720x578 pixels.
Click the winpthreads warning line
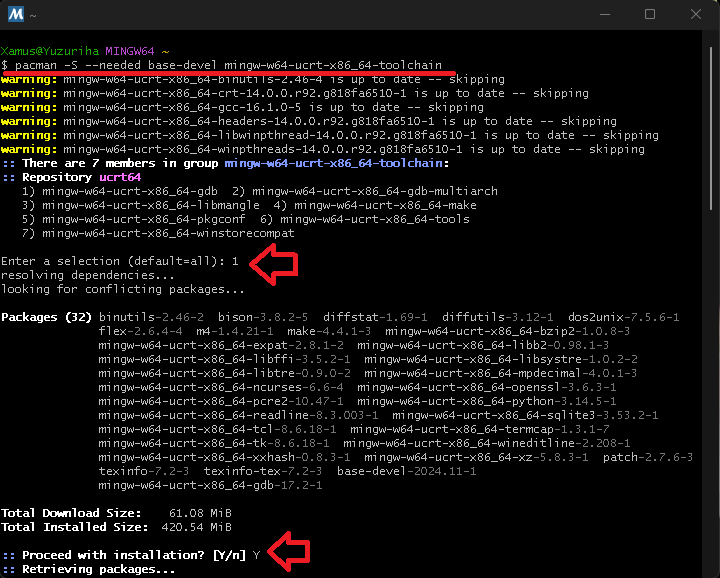[x=322, y=149]
